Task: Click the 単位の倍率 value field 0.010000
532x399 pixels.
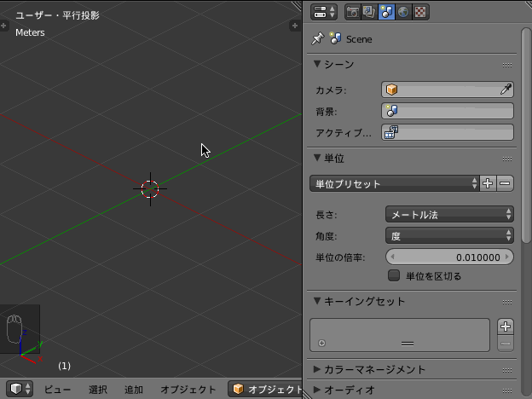Action: coord(449,257)
